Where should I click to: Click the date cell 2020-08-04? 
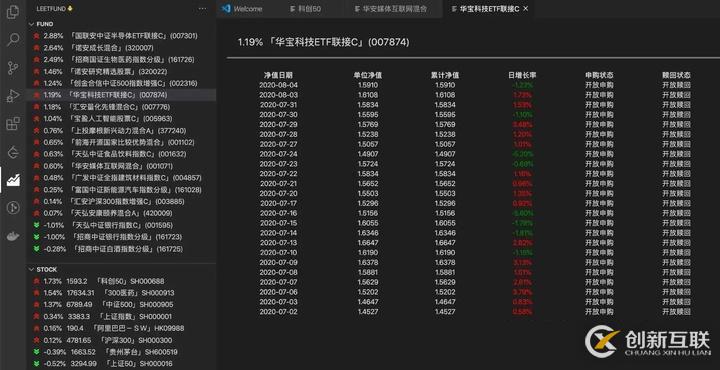click(278, 85)
